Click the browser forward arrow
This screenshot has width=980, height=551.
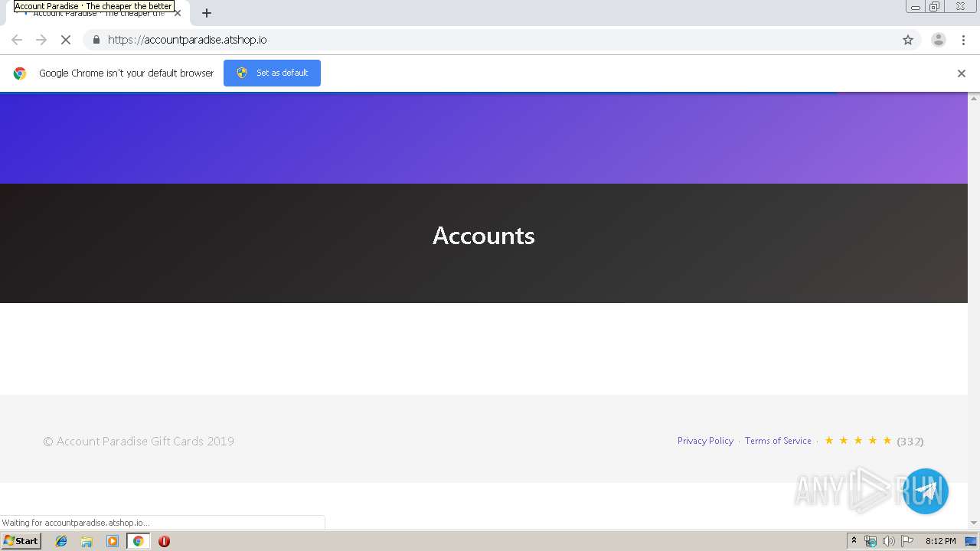coord(41,40)
